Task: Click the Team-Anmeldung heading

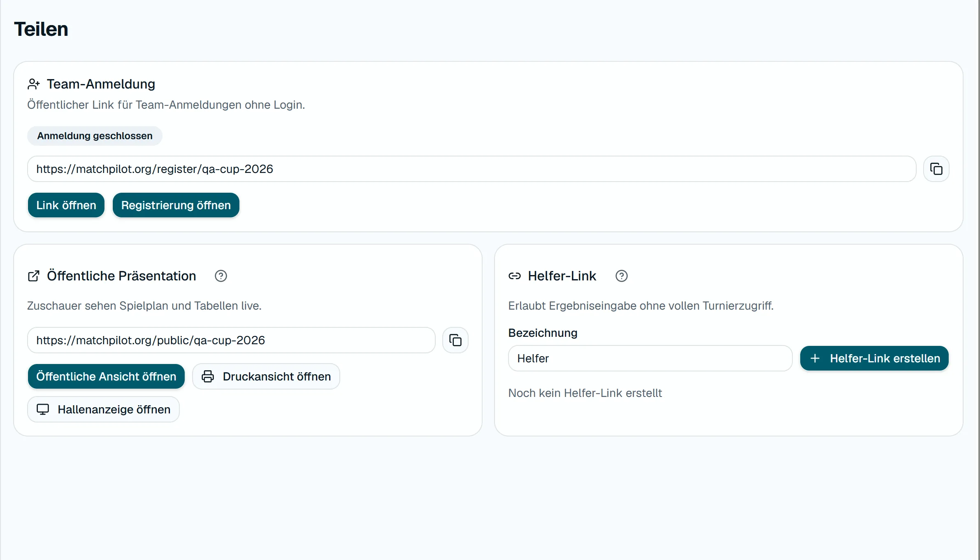Action: click(101, 84)
